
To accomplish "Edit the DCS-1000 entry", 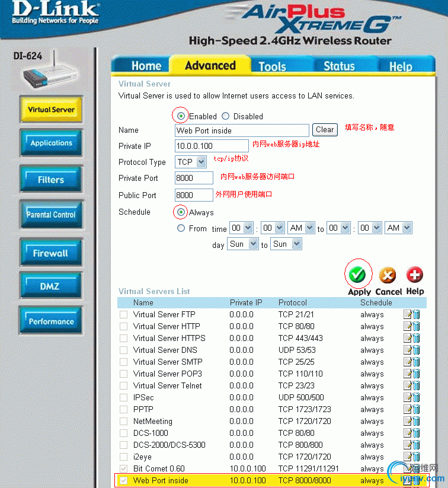I will coord(407,433).
